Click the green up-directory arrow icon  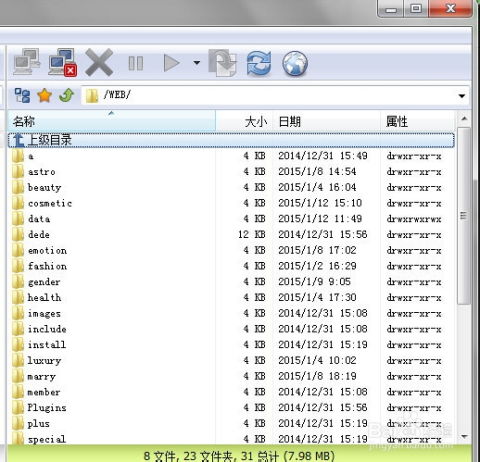[x=66, y=95]
